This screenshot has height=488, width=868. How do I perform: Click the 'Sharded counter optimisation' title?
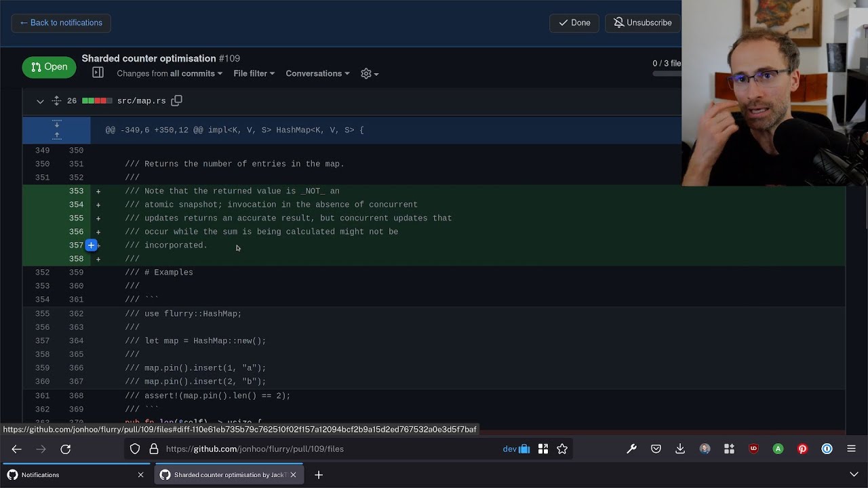[x=149, y=58]
